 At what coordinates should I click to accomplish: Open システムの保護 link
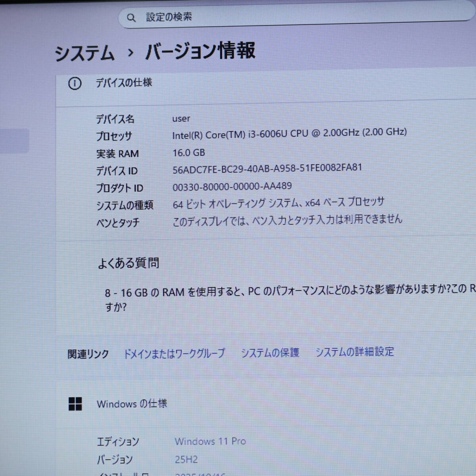pyautogui.click(x=270, y=353)
